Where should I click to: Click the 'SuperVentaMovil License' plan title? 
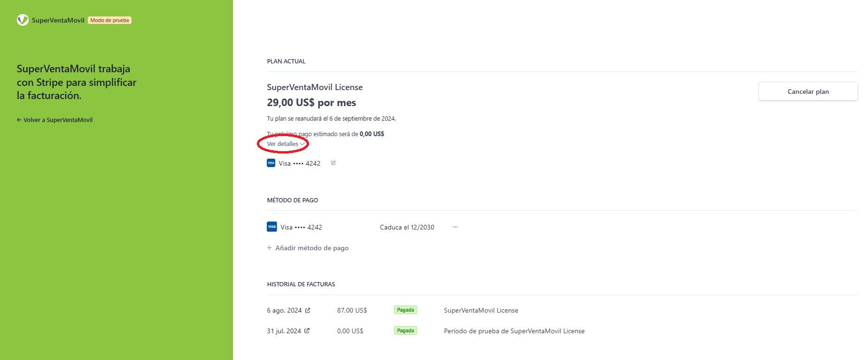click(315, 87)
